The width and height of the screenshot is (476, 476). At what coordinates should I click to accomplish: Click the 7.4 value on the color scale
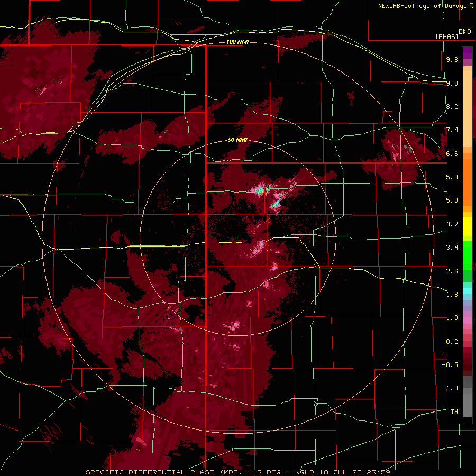[x=452, y=130]
